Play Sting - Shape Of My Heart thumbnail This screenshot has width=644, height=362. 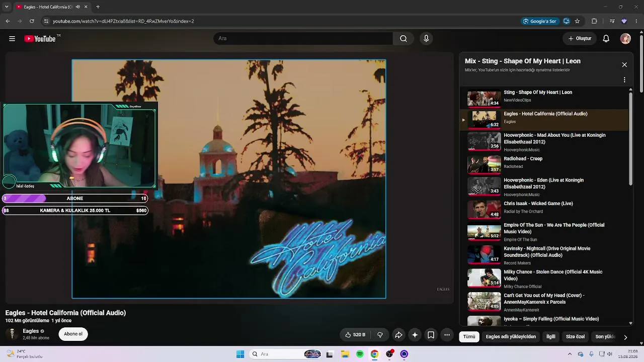point(484,99)
